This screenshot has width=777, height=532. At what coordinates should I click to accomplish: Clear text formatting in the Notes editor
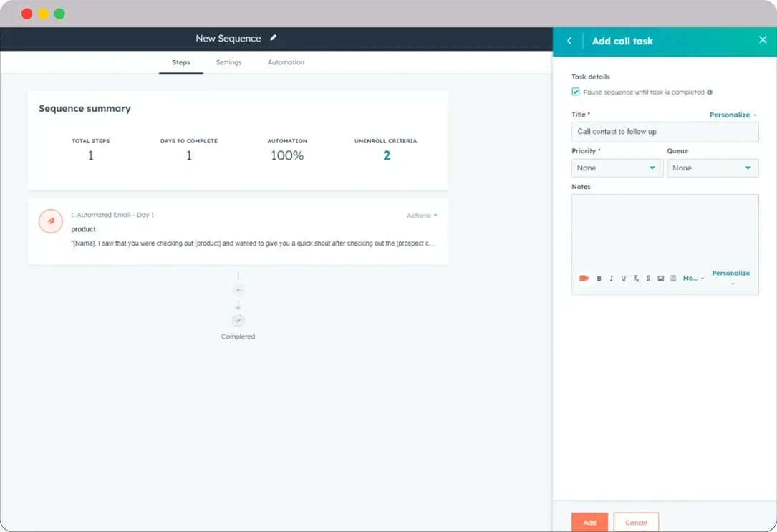(636, 279)
